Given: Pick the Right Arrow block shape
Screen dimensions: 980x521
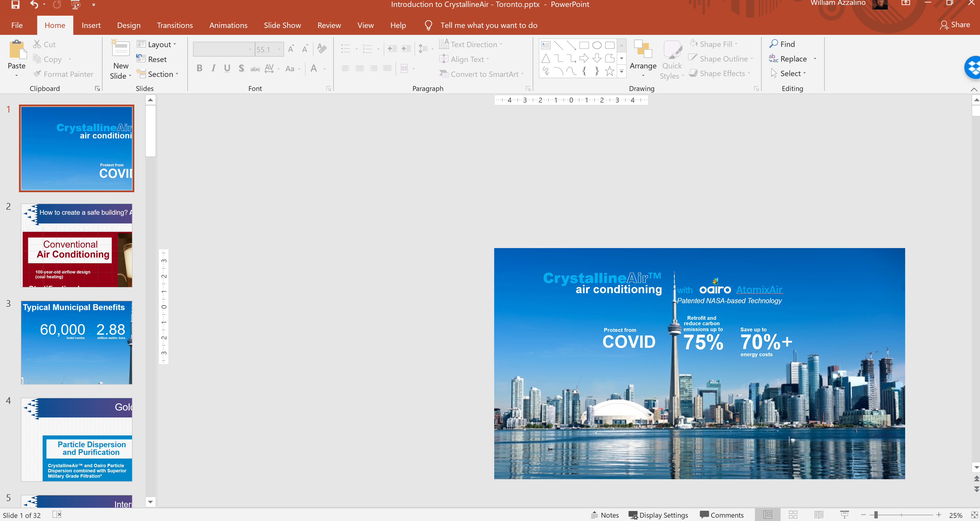Looking at the screenshot, I should click(x=584, y=58).
